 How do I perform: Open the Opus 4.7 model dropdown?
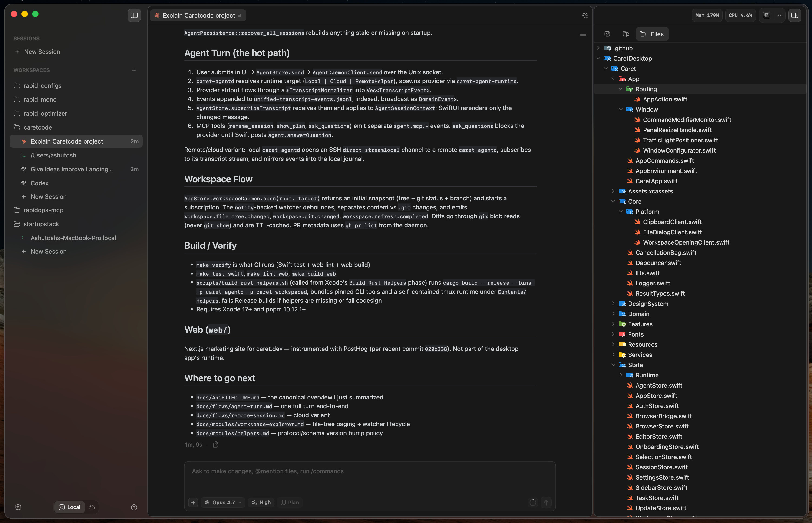point(223,502)
